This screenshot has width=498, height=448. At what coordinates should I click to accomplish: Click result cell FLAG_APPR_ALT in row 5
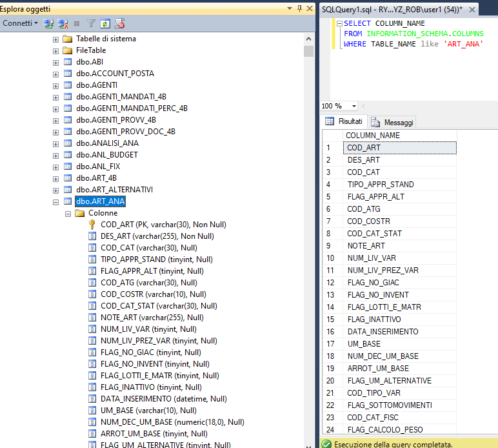pyautogui.click(x=400, y=197)
